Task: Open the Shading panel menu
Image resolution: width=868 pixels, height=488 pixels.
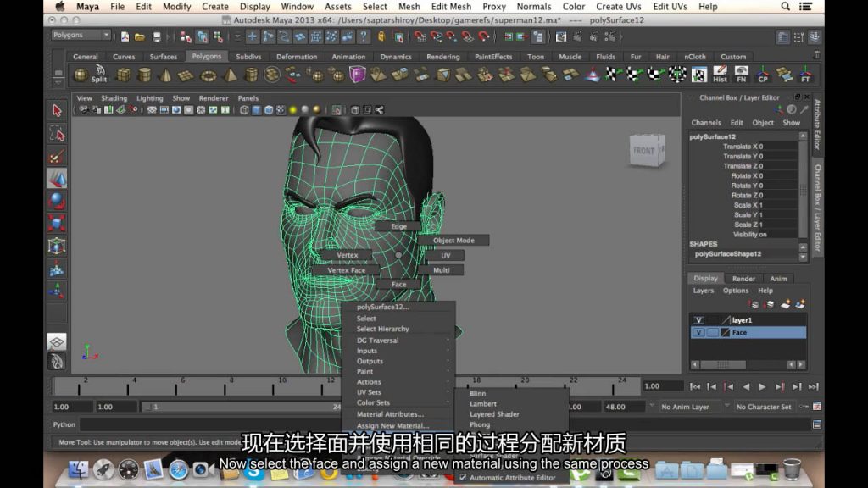Action: click(114, 98)
